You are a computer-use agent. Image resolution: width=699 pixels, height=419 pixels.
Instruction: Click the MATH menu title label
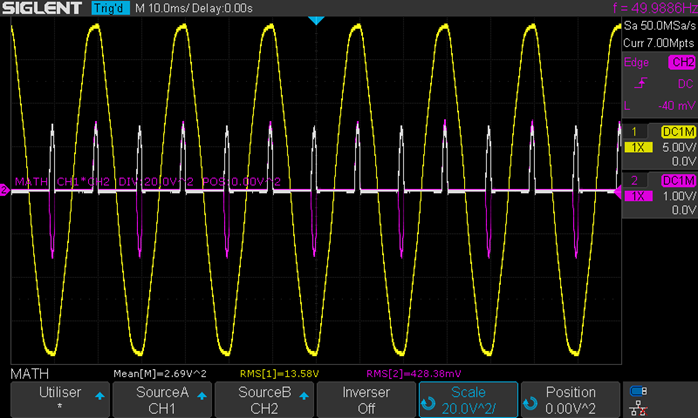[29, 374]
